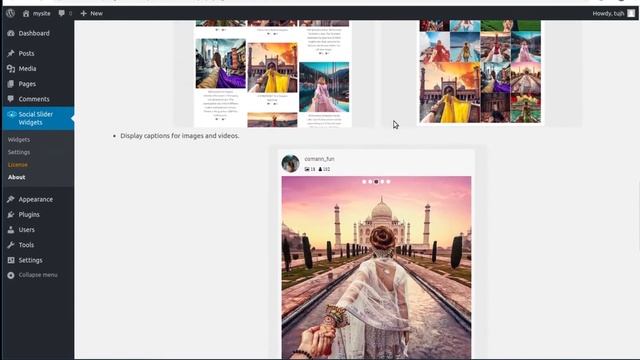Select the active third slider dot

pyautogui.click(x=376, y=182)
